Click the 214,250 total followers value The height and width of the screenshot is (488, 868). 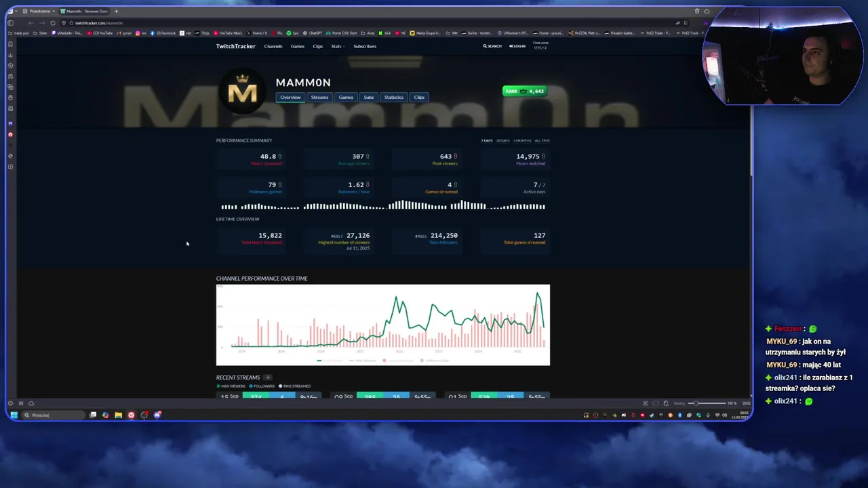[x=443, y=235]
